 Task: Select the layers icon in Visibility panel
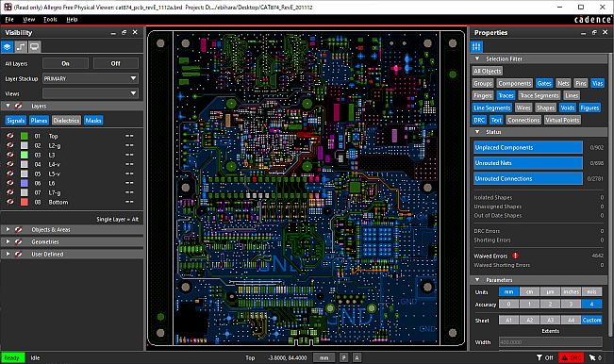7,47
